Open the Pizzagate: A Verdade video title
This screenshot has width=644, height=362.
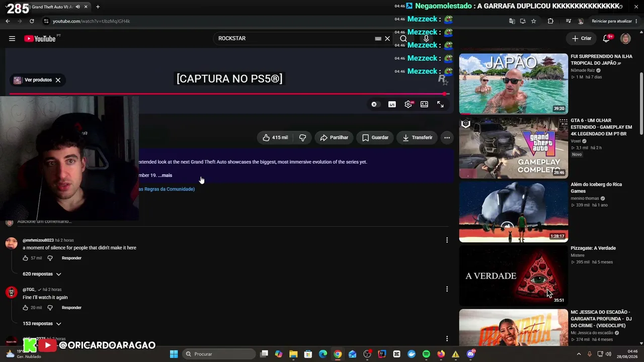click(593, 248)
